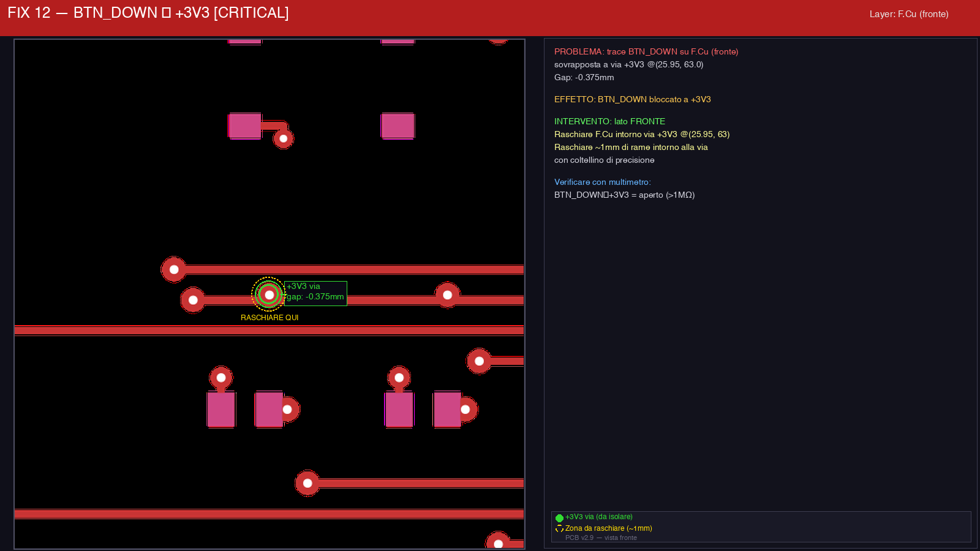Select the 'PROBLEMA: trace BTN_DOWN su F.Cu' heading

point(646,51)
